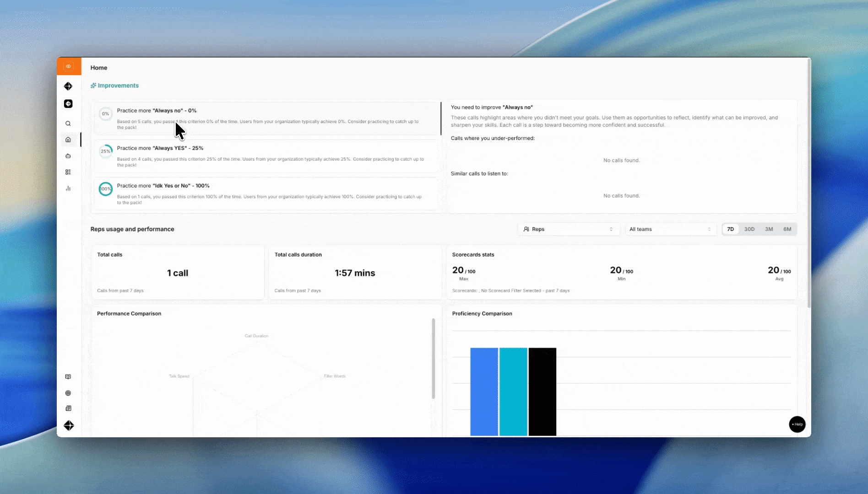The height and width of the screenshot is (494, 868).
Task: Open the Reps selector dropdown
Action: pos(569,229)
